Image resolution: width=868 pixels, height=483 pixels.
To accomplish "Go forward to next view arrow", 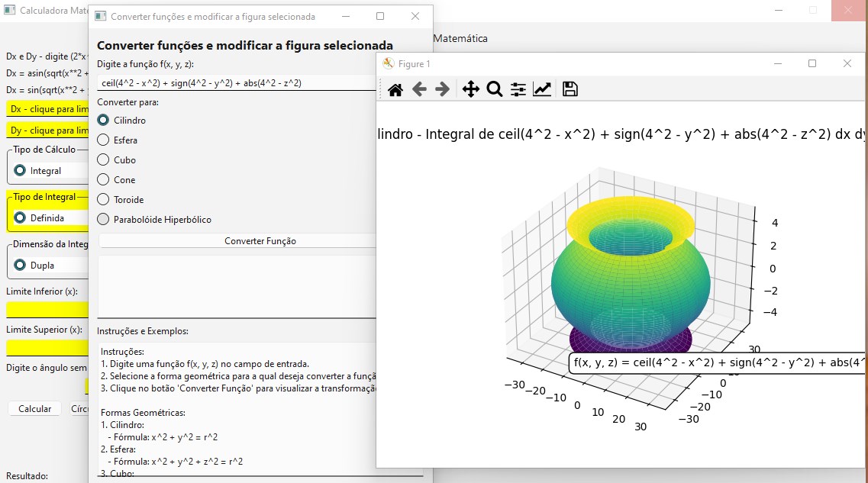I will [442, 89].
